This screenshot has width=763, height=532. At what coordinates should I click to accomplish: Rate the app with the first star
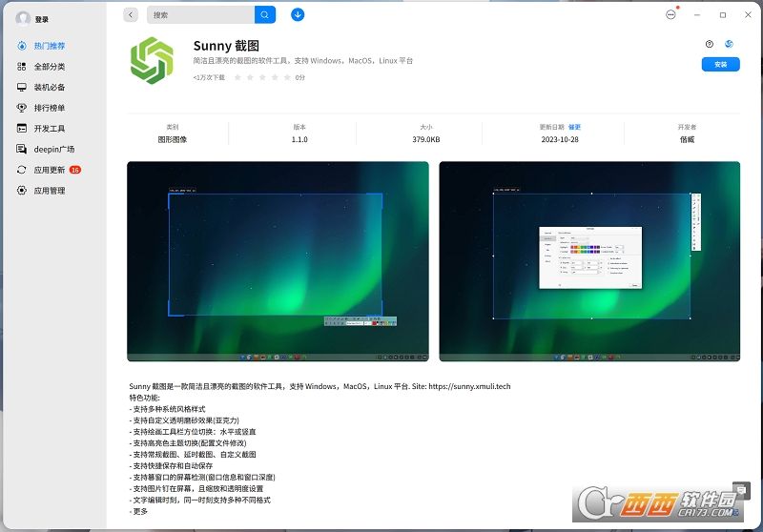tap(237, 77)
